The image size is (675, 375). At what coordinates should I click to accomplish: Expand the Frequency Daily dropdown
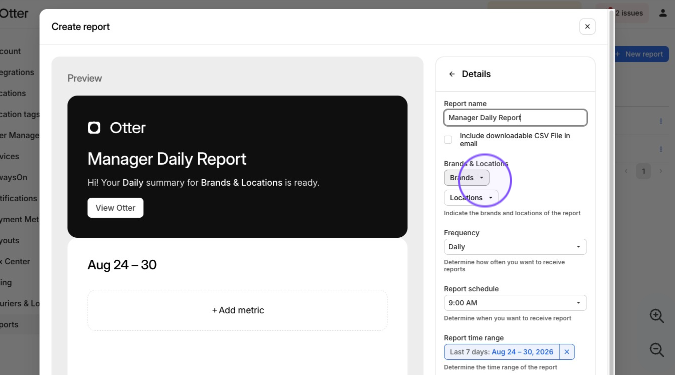pos(515,247)
